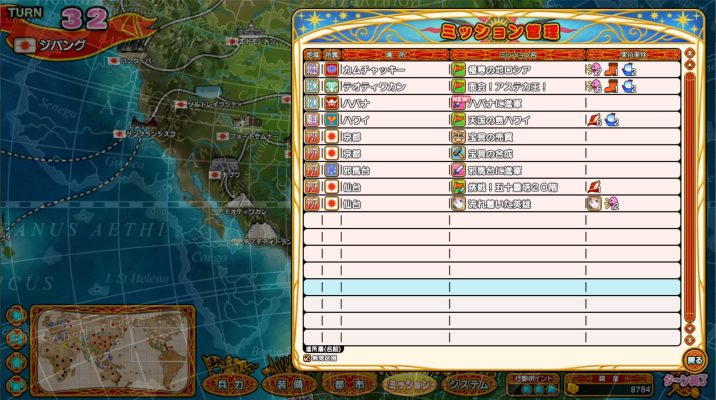Open the ミッション menu
Image resolution: width=716 pixels, height=400 pixels.
409,385
